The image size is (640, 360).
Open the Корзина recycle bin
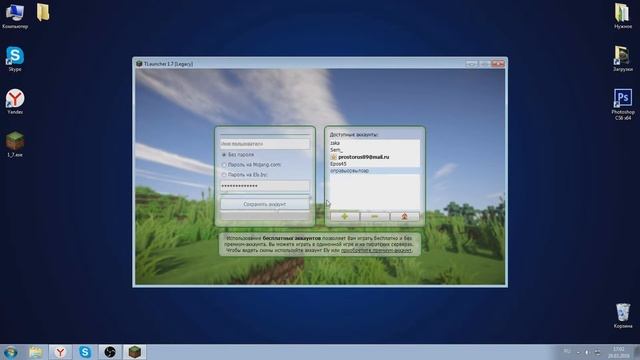pos(622,316)
